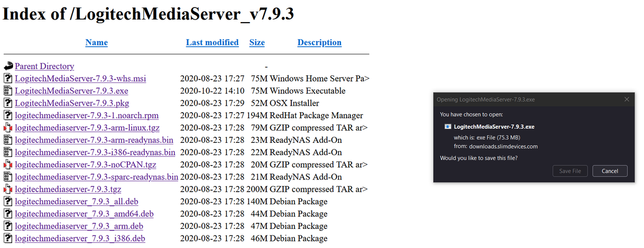Sort listing by Description column

click(x=319, y=43)
